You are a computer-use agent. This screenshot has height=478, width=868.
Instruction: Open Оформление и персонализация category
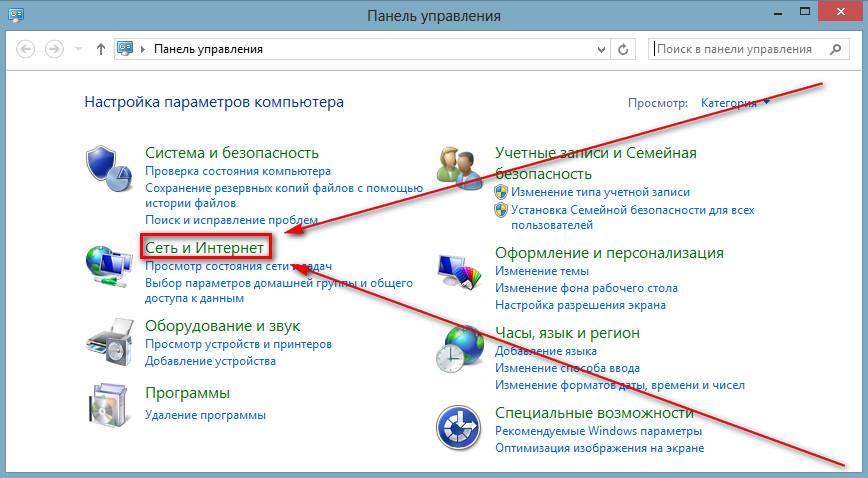point(609,253)
